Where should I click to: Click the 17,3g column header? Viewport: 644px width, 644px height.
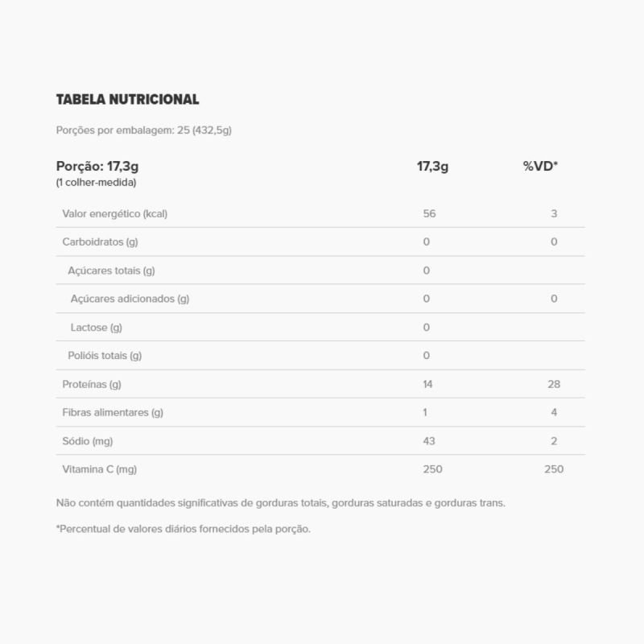coord(432,167)
